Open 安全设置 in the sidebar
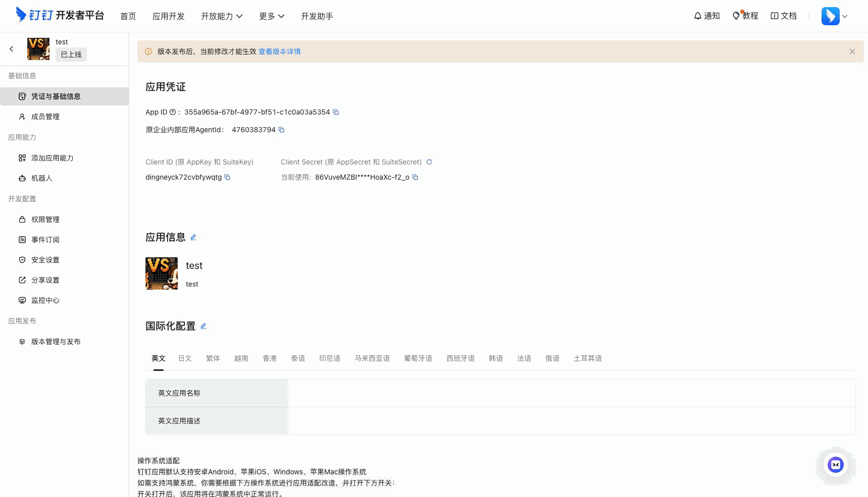868x497 pixels. tap(65, 260)
